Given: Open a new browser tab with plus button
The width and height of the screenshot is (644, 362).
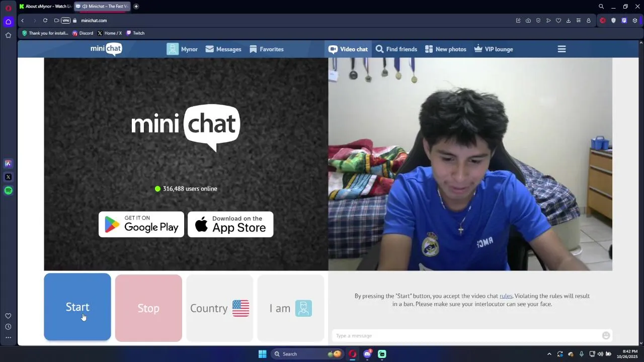Looking at the screenshot, I should point(136,7).
